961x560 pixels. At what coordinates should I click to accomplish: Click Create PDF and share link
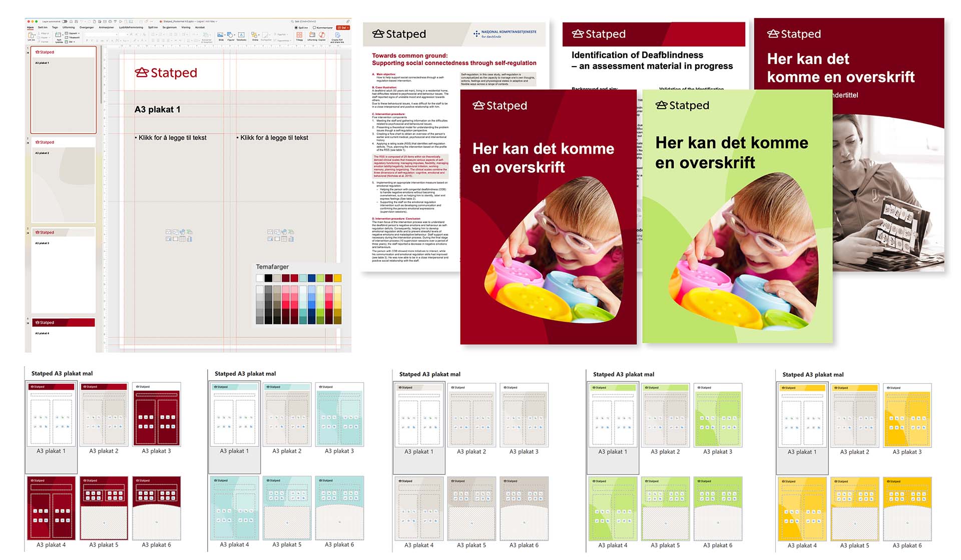(337, 35)
